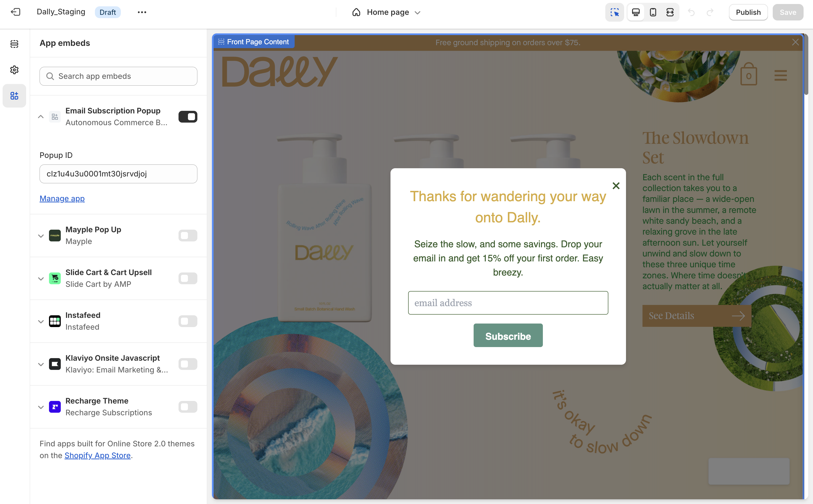
Task: Select the desktop preview icon
Action: pos(635,12)
